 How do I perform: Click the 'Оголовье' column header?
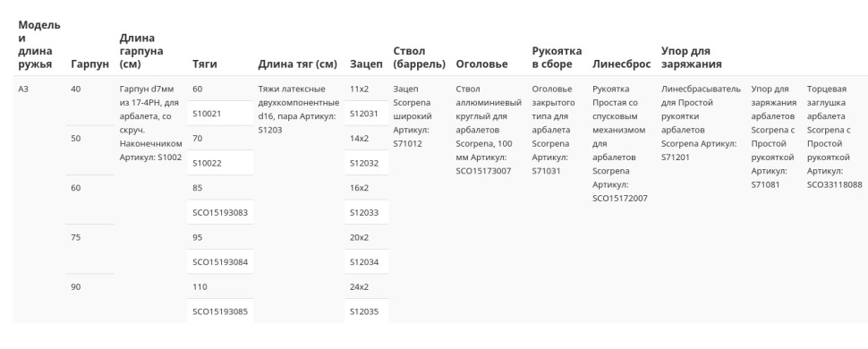pos(481,64)
